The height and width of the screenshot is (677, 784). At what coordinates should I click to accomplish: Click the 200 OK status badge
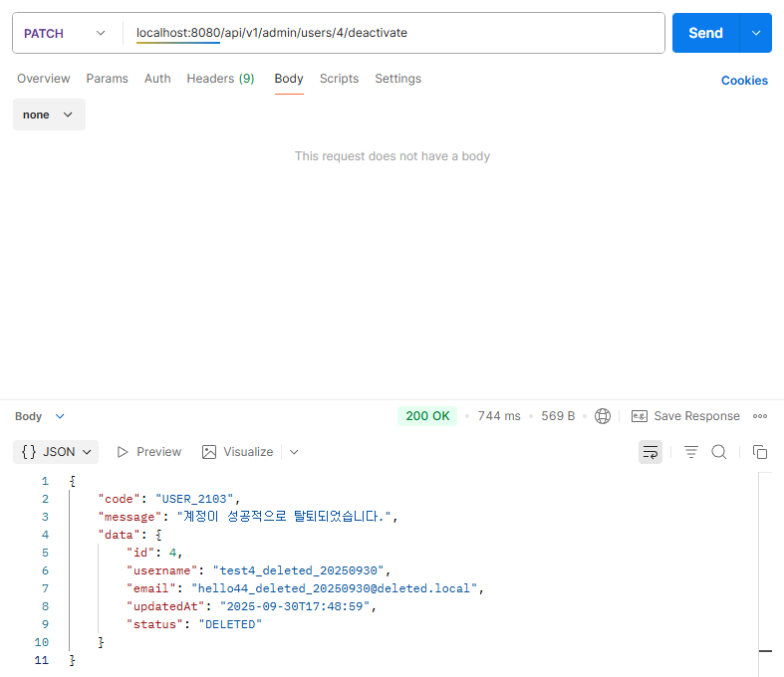[427, 416]
